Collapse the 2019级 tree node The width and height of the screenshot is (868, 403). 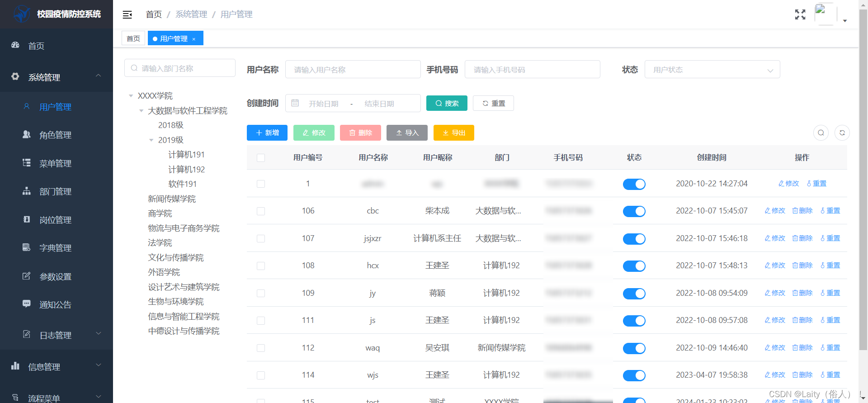coord(151,140)
